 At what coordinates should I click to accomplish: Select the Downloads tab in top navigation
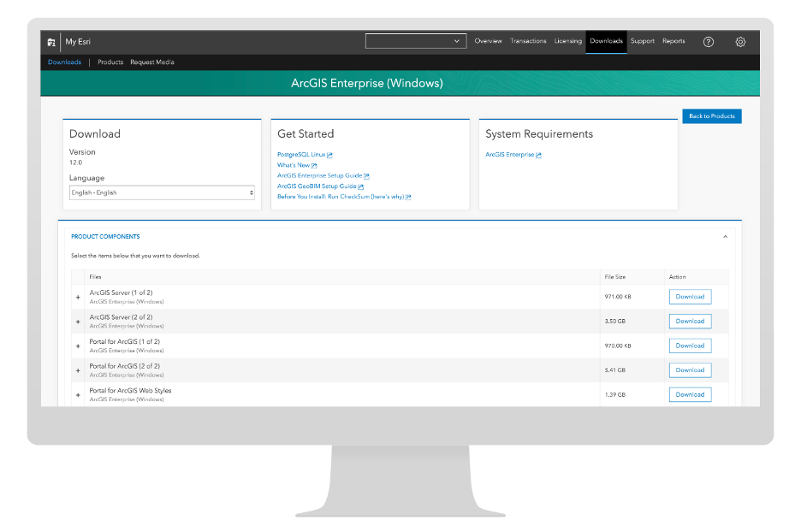pyautogui.click(x=607, y=41)
